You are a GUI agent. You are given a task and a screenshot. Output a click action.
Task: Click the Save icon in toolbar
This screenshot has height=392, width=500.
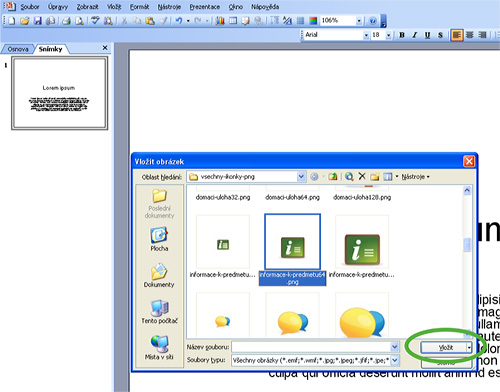(x=37, y=21)
